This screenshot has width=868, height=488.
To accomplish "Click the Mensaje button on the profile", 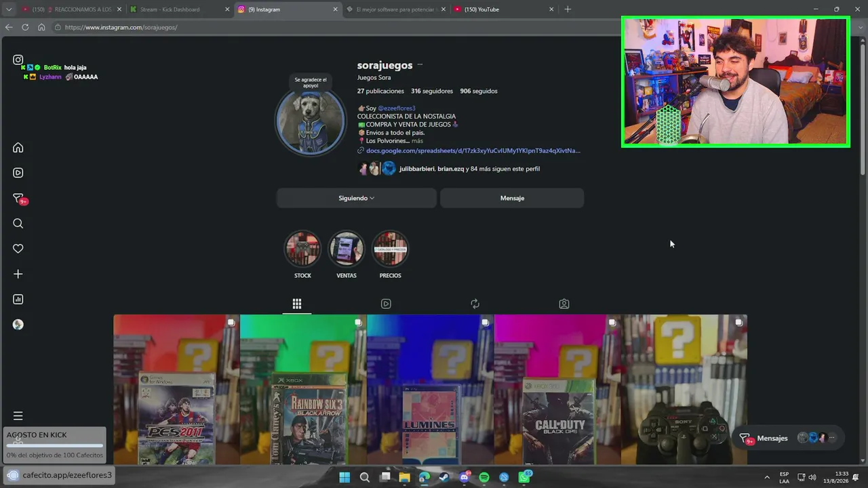I will (512, 198).
